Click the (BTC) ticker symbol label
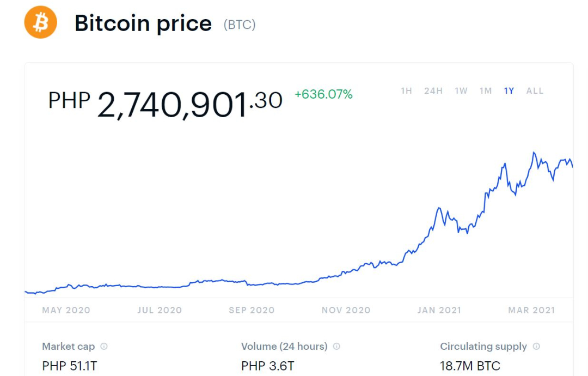 (240, 25)
